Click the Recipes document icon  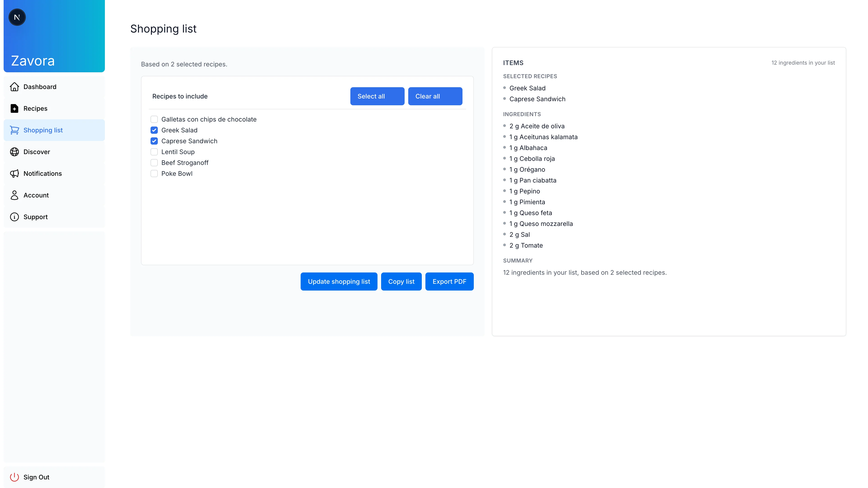[14, 108]
